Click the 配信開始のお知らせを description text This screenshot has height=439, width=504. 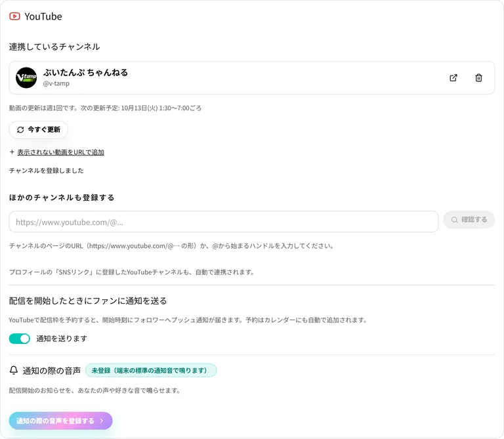point(94,390)
